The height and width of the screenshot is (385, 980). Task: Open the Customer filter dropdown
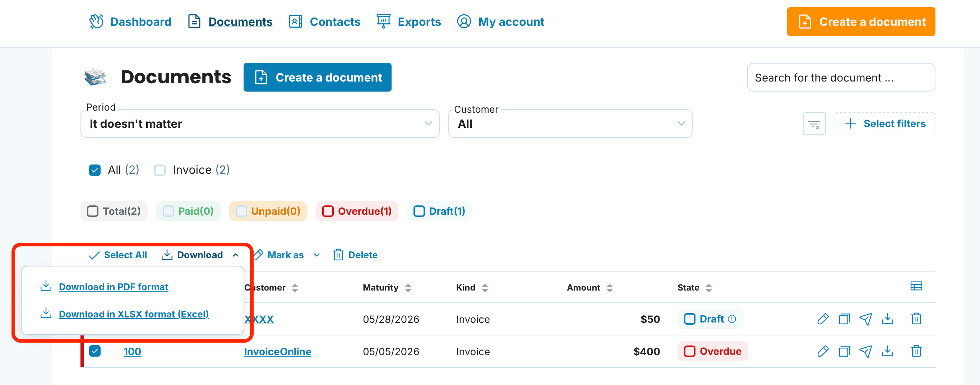pos(570,124)
